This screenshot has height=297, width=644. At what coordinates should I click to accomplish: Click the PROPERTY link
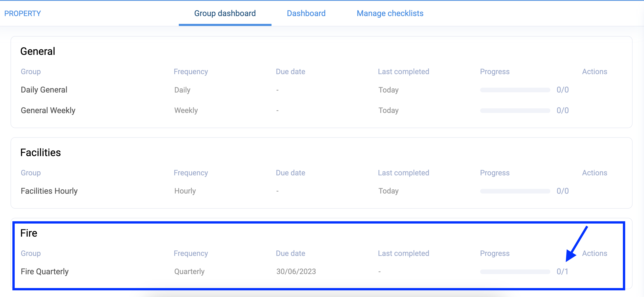[22, 13]
